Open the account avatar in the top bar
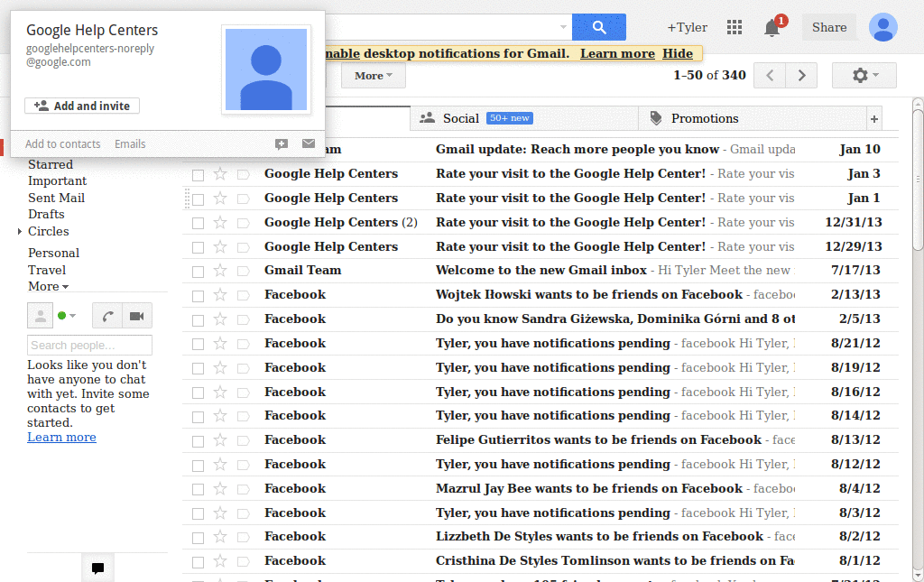Screen dimensions: 924x582 (882, 27)
